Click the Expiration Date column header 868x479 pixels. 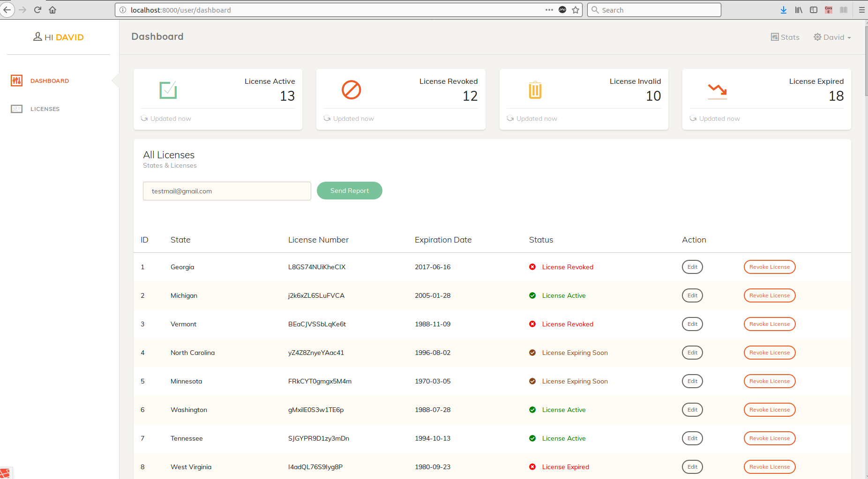pos(443,240)
